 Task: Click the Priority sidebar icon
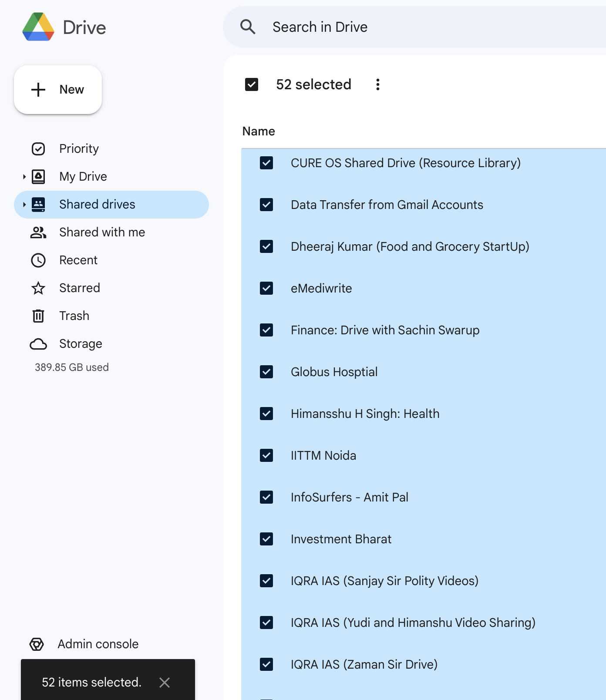tap(38, 149)
